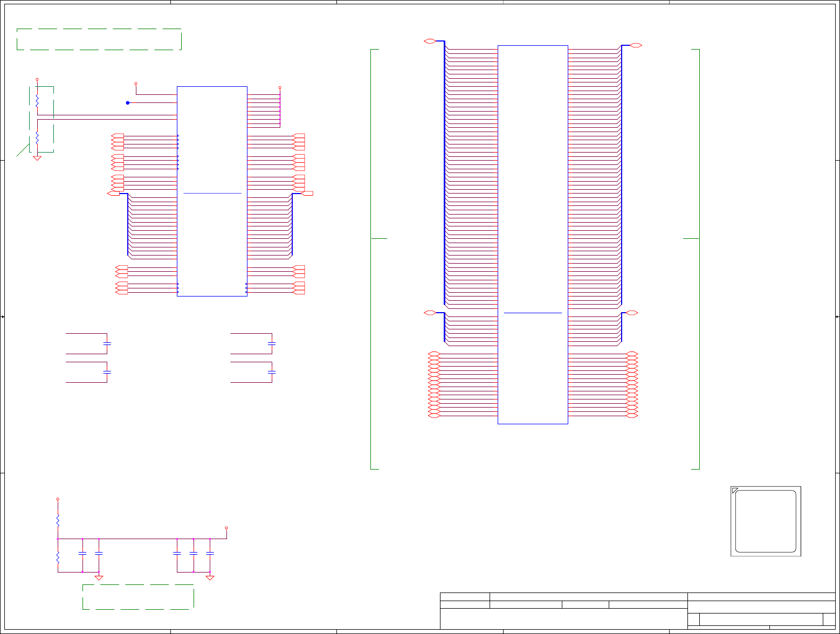Viewport: 840px width, 634px height.
Task: Click the dashed green note box at top-left
Action: click(99, 39)
